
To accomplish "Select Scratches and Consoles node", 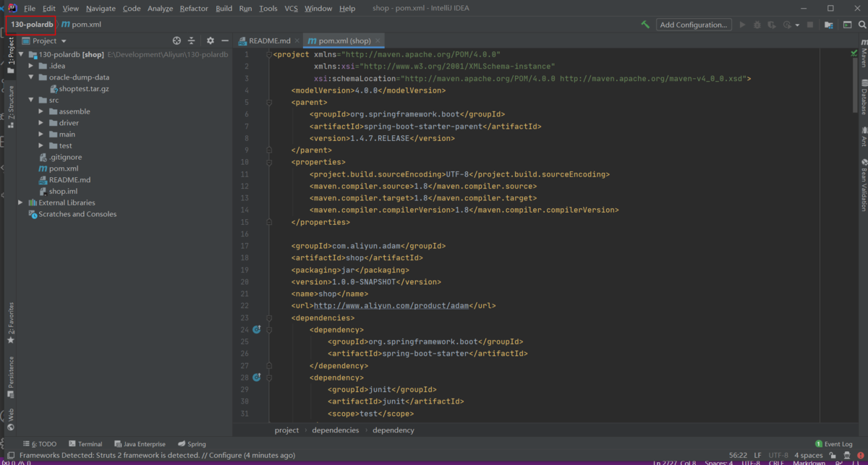I will pos(72,214).
